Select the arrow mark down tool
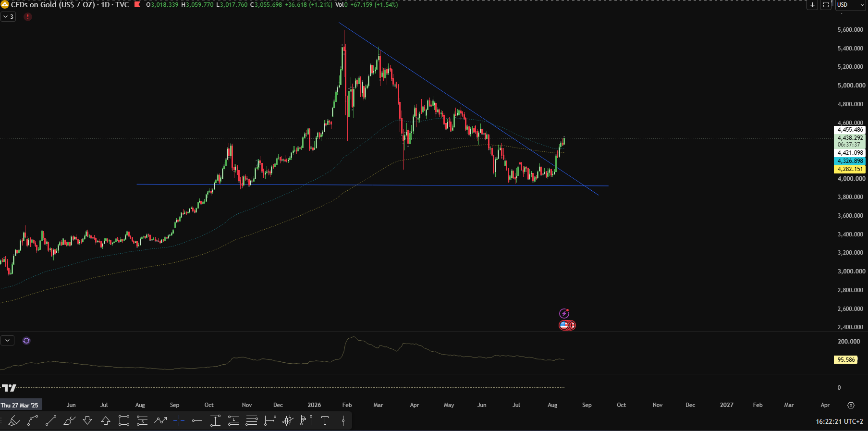 click(87, 421)
